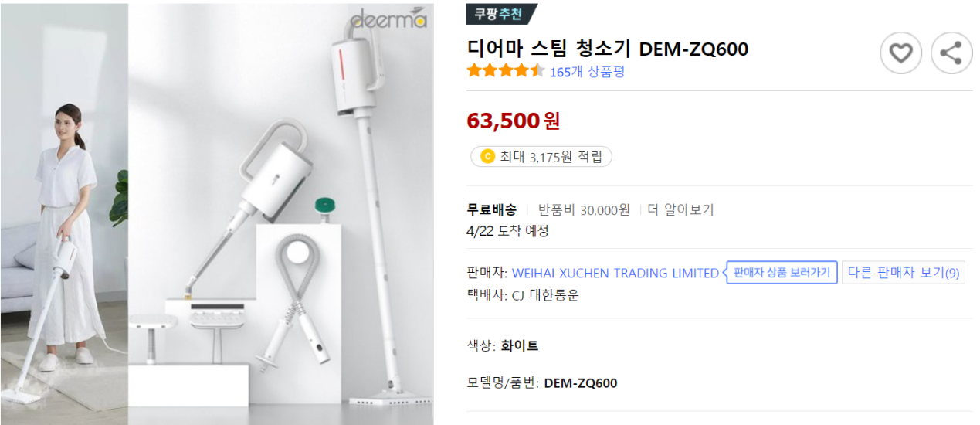
Task: Click the star rating icons
Action: point(506,72)
